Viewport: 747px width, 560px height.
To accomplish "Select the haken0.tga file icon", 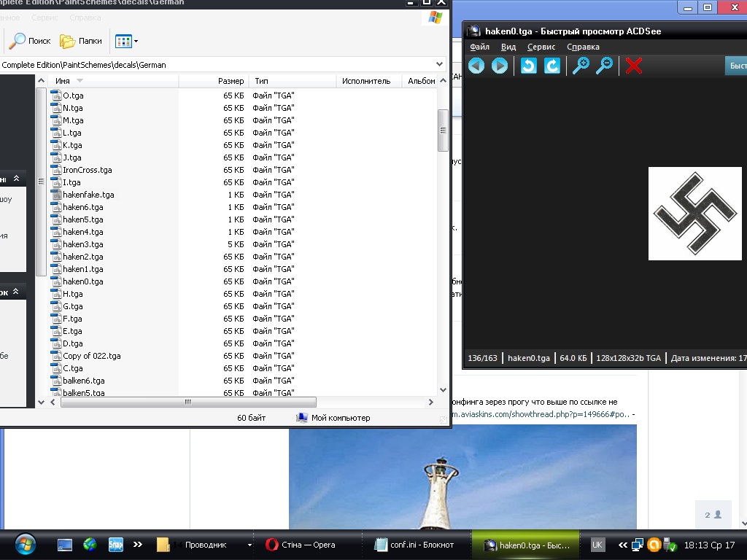I will (x=56, y=281).
